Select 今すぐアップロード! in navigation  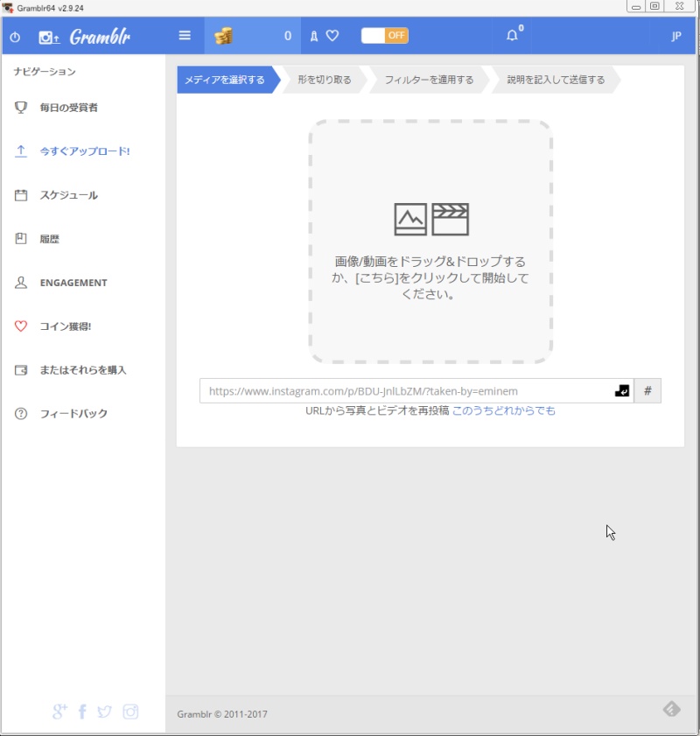83,151
